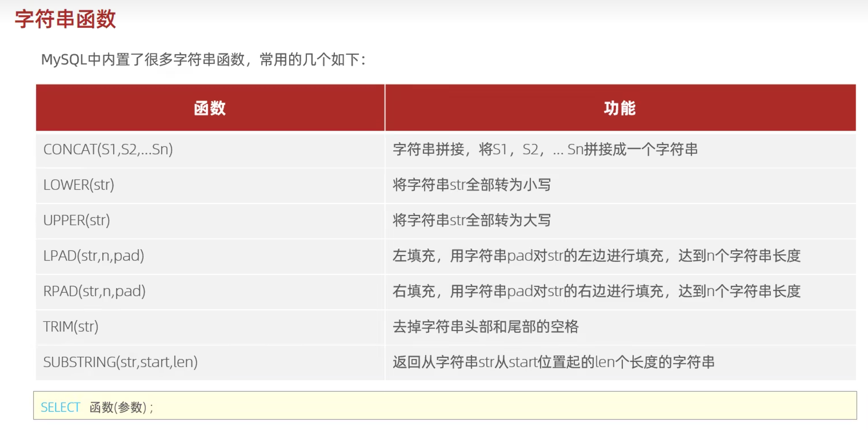Image resolution: width=868 pixels, height=440 pixels.
Task: Click the description 字符串拼接 for CONCAT
Action: [x=545, y=149]
